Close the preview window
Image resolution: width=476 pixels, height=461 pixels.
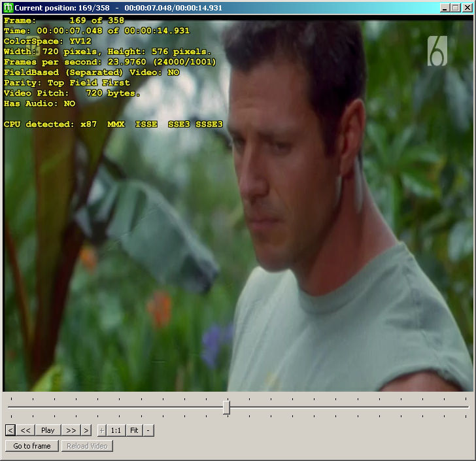(x=467, y=8)
